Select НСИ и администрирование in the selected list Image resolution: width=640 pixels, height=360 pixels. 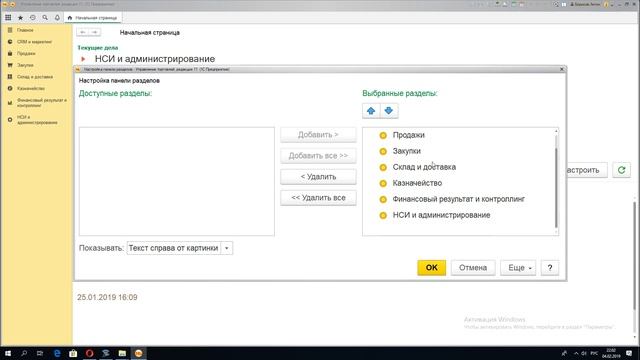[441, 215]
